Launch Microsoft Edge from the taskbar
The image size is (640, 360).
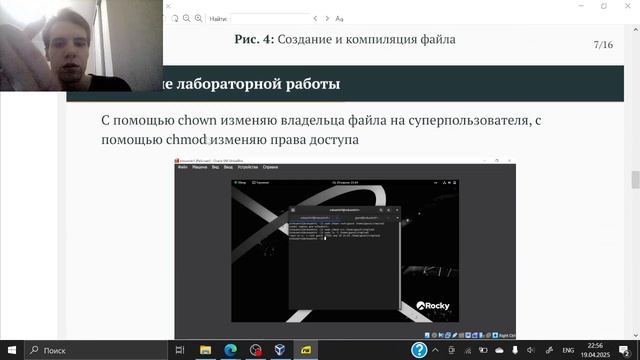[x=230, y=350]
